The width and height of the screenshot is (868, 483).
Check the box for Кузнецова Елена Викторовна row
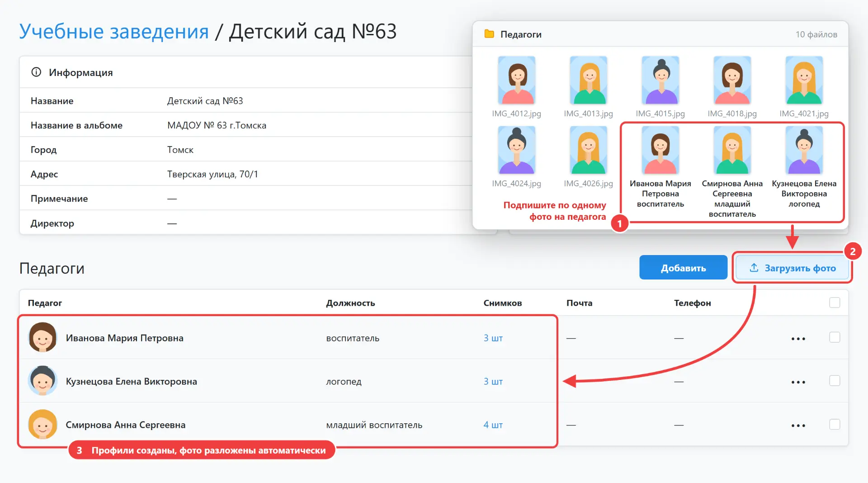835,381
